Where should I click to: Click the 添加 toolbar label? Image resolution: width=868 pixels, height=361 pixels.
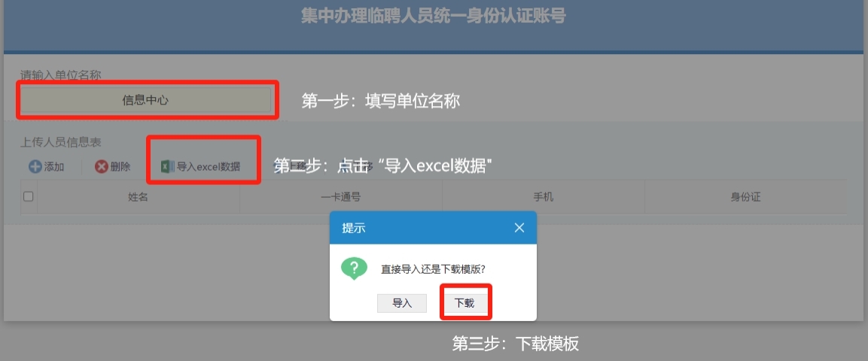point(54,166)
